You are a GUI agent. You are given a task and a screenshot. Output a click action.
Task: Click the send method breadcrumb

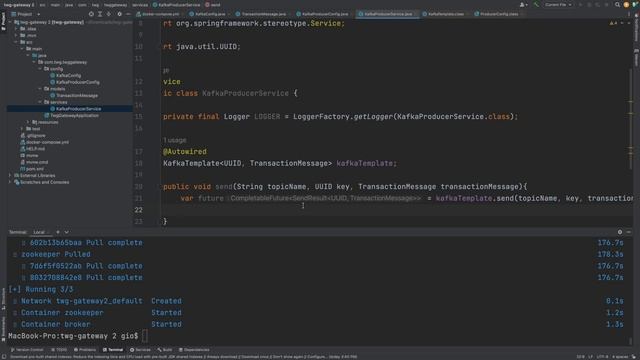[213, 5]
